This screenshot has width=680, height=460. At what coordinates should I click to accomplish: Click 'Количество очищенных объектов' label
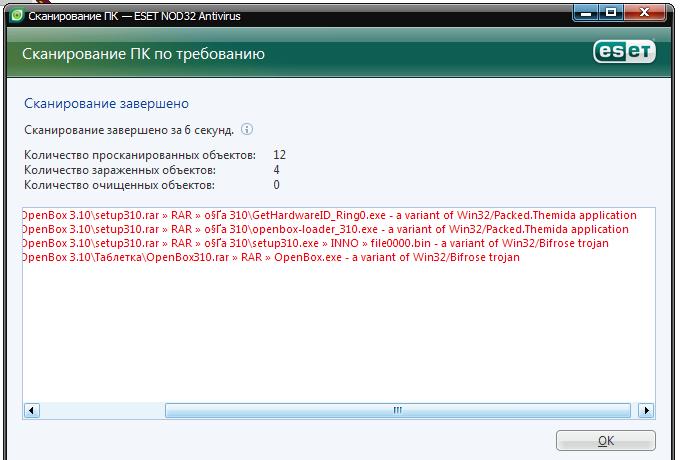click(x=119, y=185)
